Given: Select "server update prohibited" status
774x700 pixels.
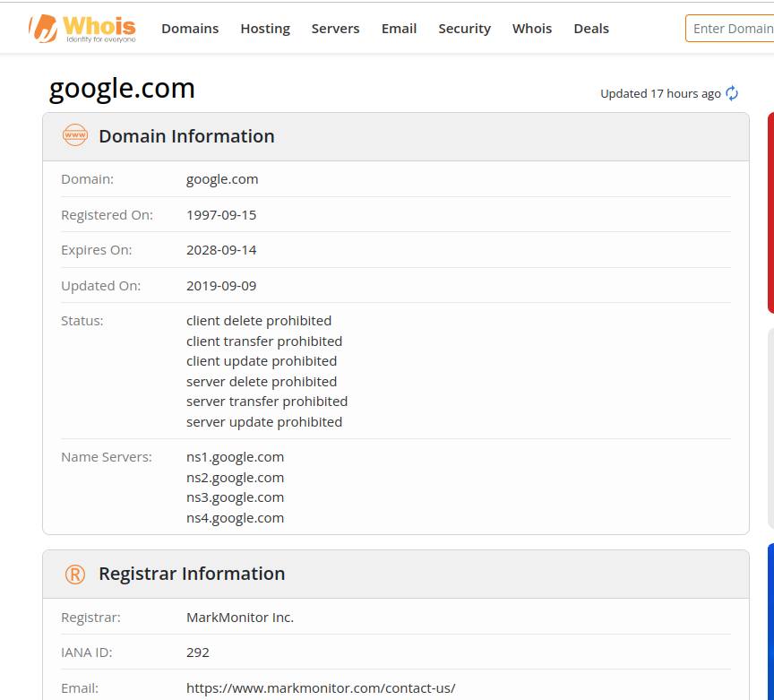Looking at the screenshot, I should 264,422.
